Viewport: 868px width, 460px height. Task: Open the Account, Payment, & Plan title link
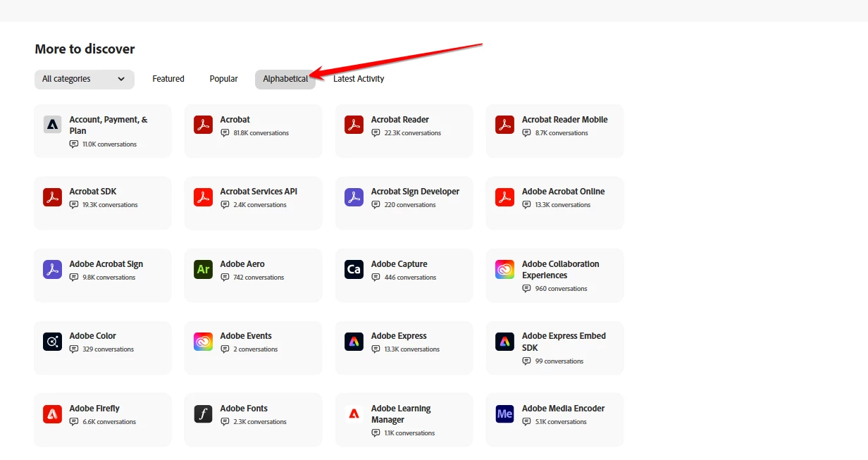108,125
